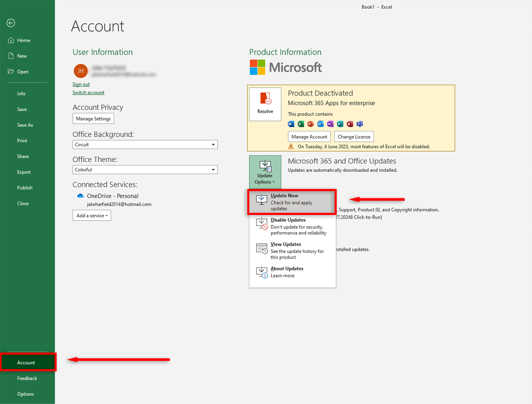Click the Access app icon

click(x=350, y=124)
